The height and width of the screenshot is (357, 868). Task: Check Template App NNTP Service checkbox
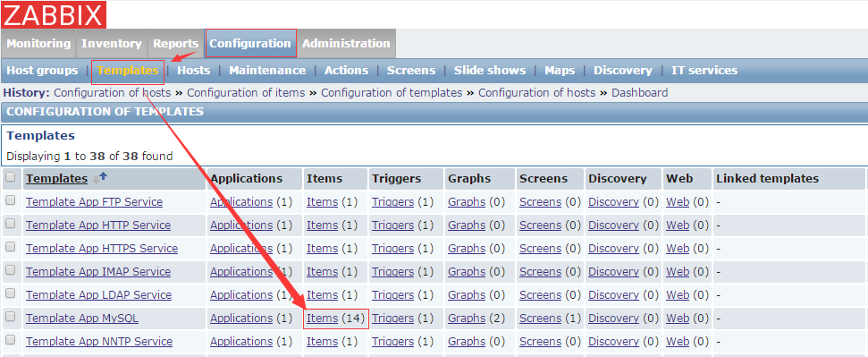click(x=10, y=340)
